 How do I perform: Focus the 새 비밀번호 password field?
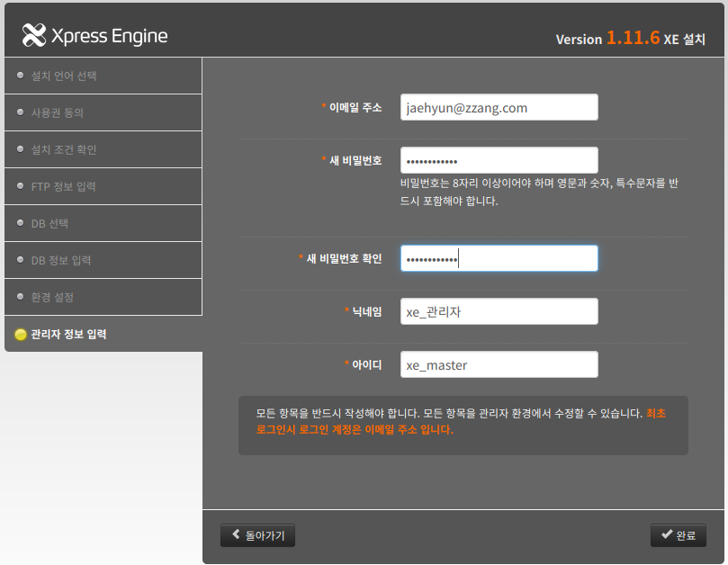click(x=499, y=160)
